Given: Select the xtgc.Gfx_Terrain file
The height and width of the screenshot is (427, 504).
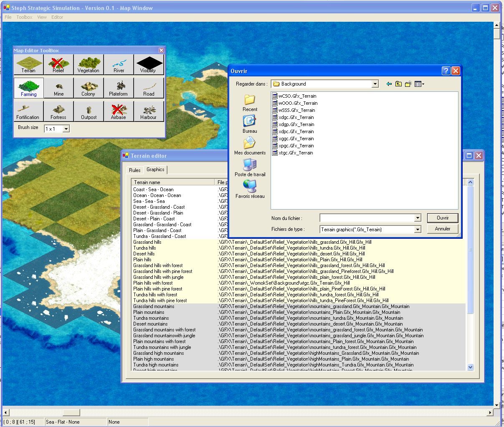Looking at the screenshot, I should [295, 153].
